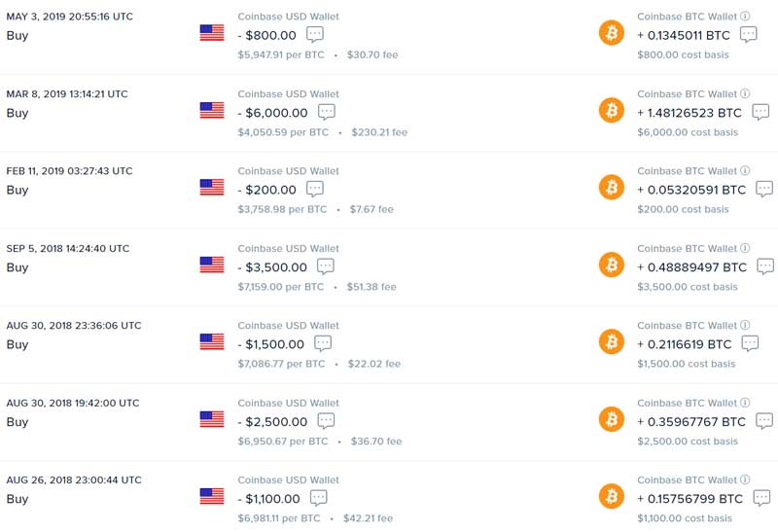
Task: Open info icon for May 3 BTC Wallet
Action: 745,16
